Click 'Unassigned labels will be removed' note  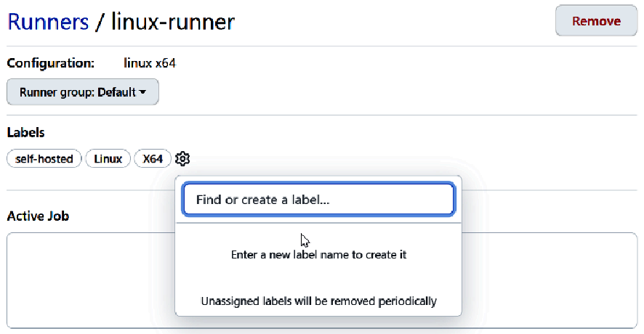point(318,301)
